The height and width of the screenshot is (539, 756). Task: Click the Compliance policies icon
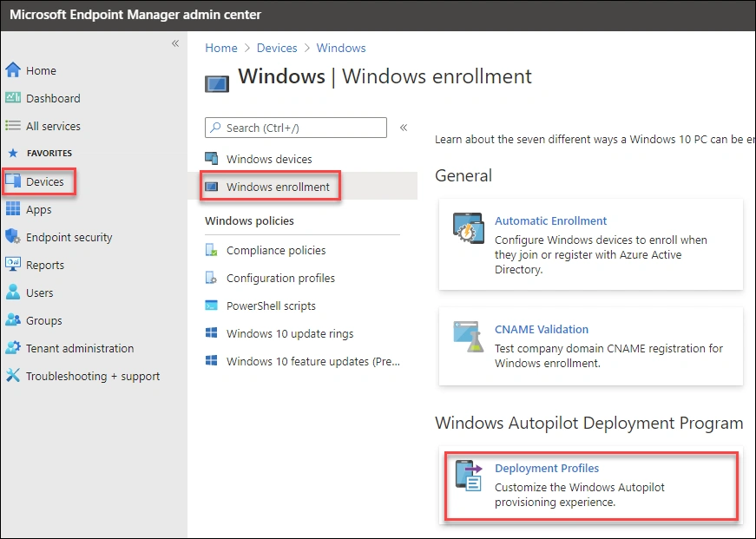coord(211,250)
